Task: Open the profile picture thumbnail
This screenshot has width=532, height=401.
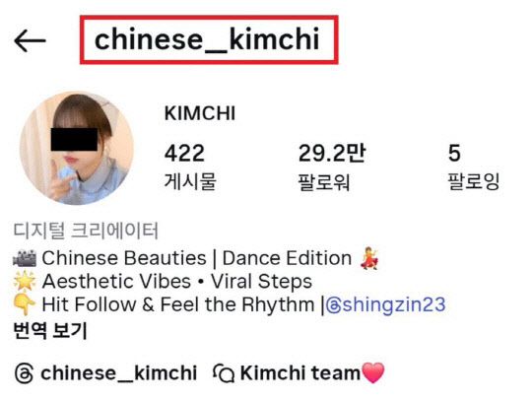Action: [x=77, y=148]
